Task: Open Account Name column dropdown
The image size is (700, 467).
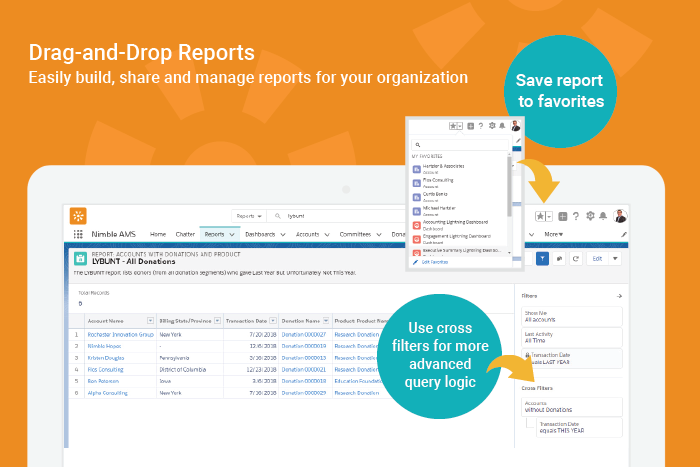Action: coord(150,321)
